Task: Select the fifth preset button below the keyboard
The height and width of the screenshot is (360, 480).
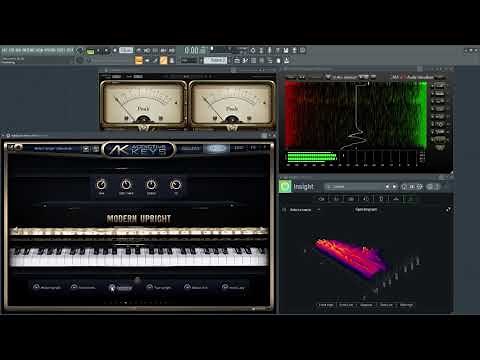Action: [x=196, y=287]
